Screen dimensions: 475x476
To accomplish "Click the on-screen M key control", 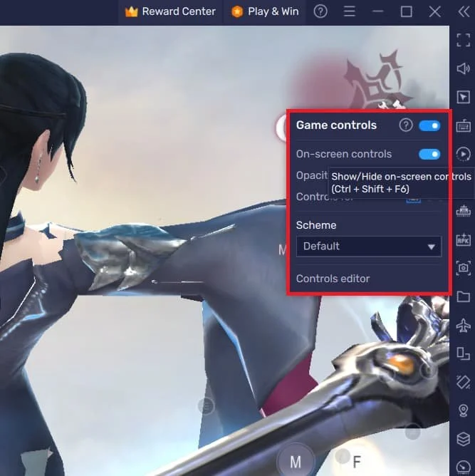I will point(296,462).
